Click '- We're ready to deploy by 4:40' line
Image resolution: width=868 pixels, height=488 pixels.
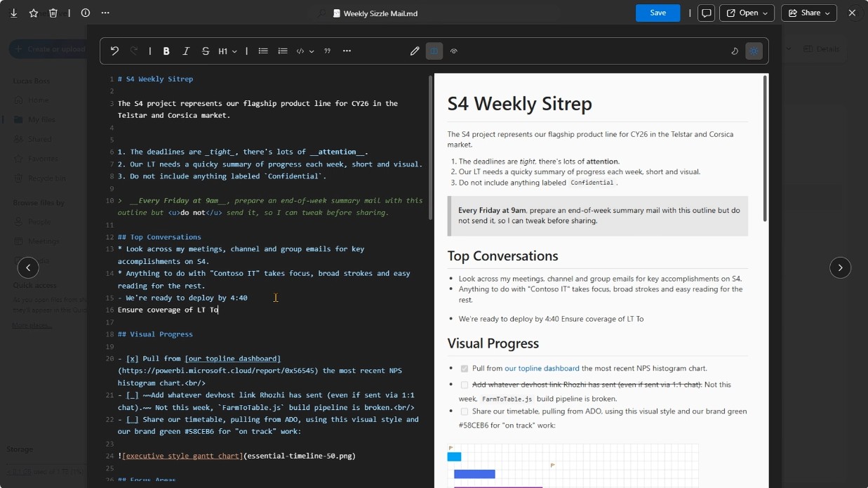(182, 298)
